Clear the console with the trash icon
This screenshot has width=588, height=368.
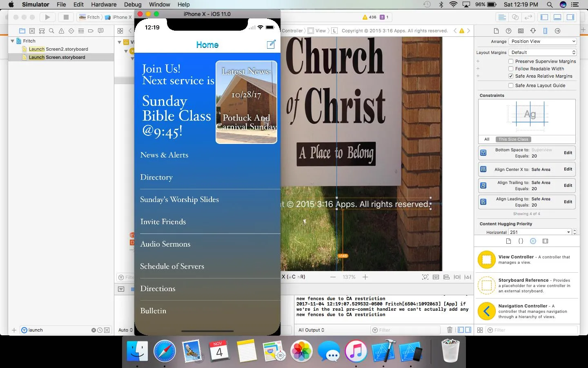click(450, 330)
